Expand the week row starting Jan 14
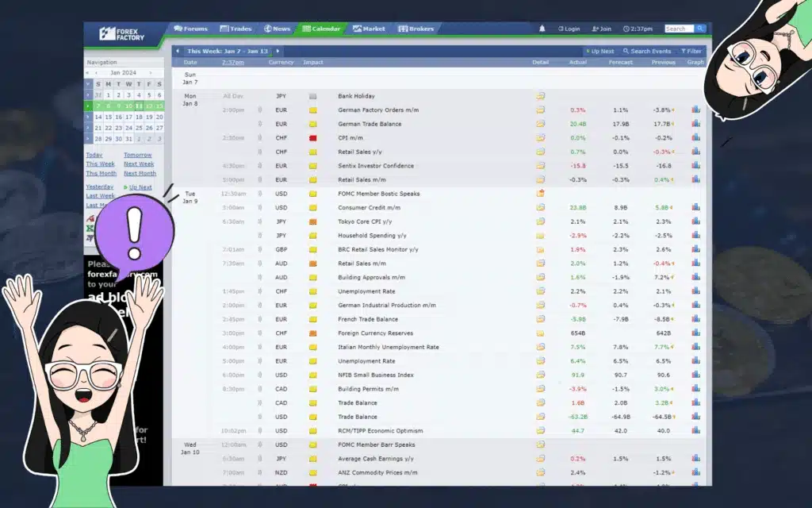Screen dimensions: 812x508 88,117
